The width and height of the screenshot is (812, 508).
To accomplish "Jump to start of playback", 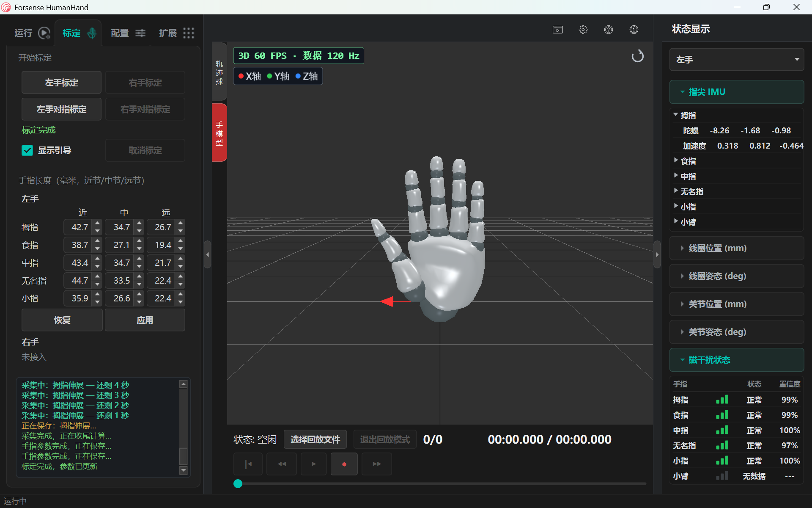I will (x=248, y=464).
